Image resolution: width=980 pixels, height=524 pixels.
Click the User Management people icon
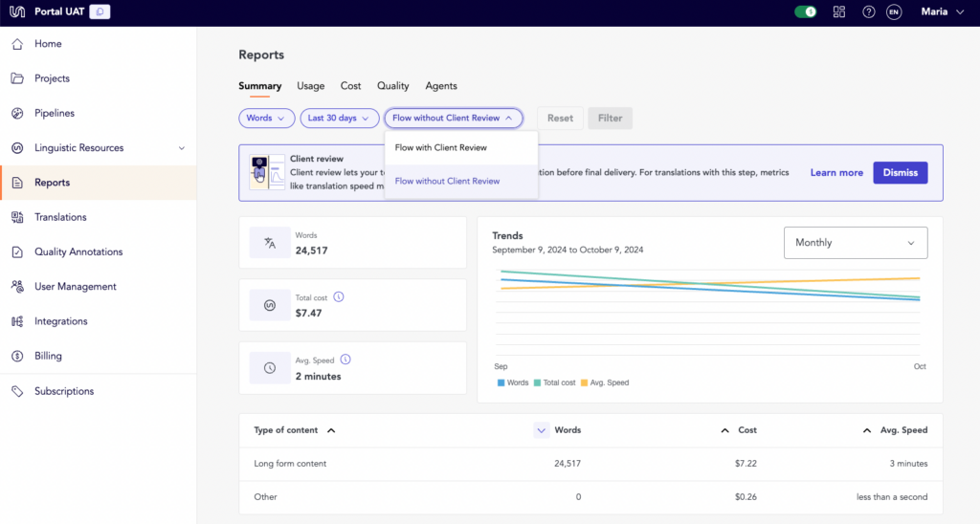coord(17,287)
